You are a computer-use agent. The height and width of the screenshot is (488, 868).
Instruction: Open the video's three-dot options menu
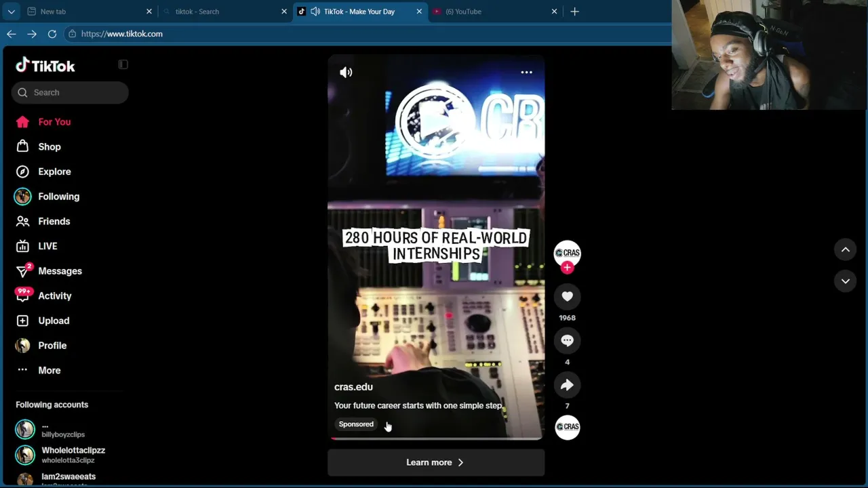tap(526, 72)
